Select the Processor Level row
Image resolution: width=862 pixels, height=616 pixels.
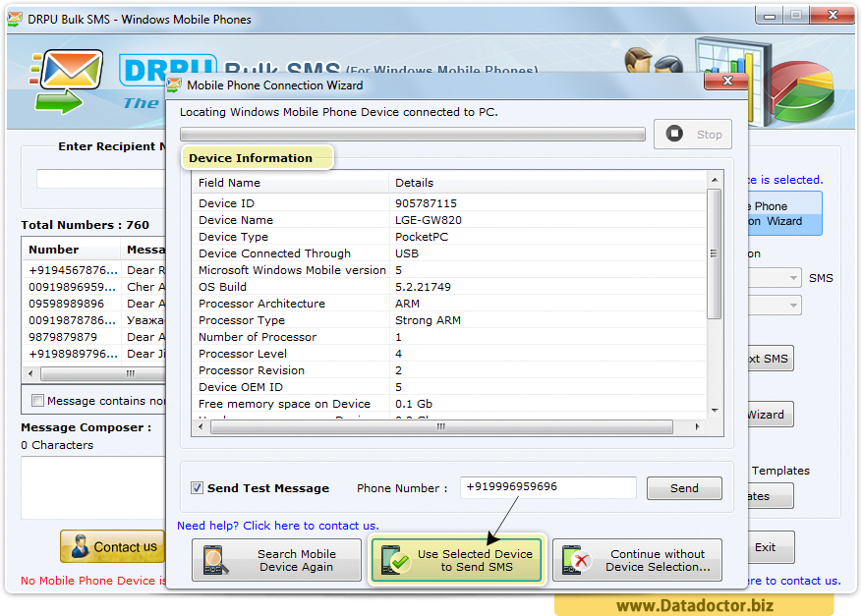point(449,354)
